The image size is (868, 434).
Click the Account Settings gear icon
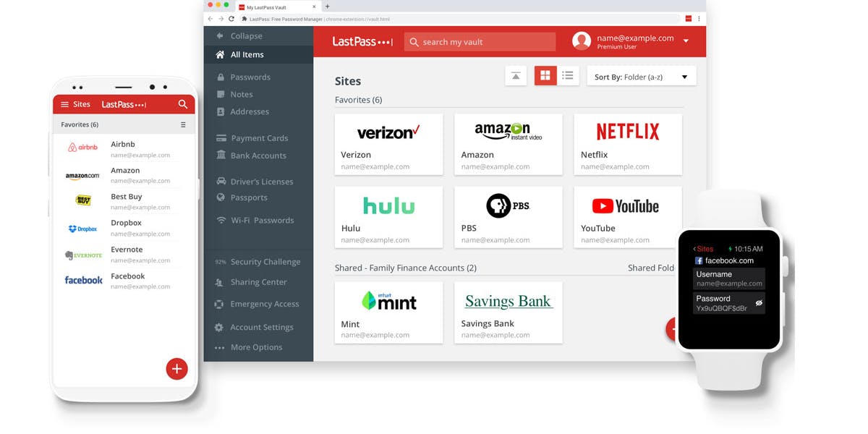[219, 327]
